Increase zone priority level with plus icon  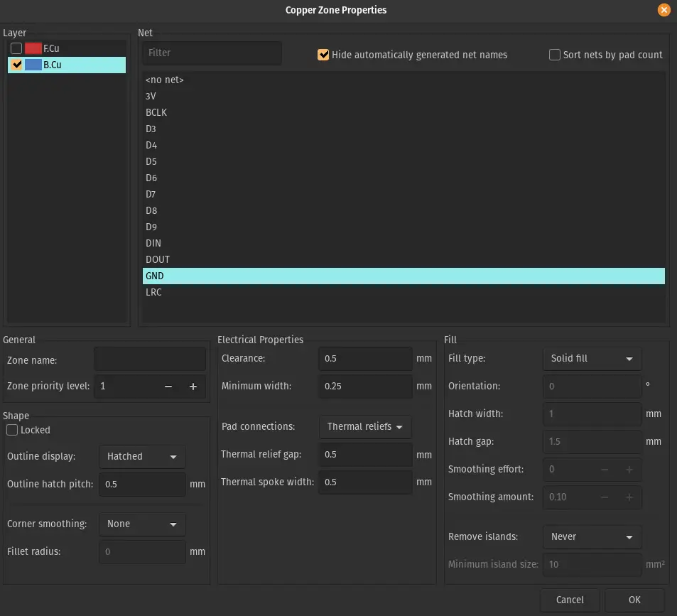click(193, 387)
